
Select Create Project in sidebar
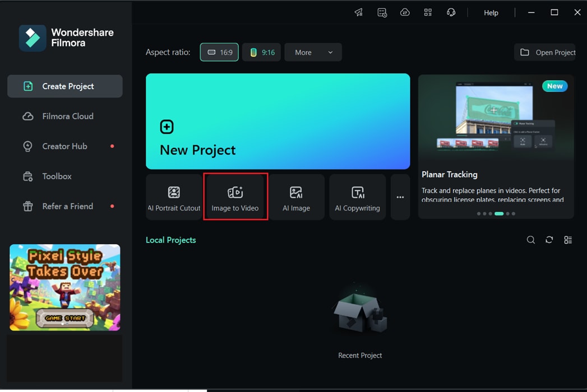click(x=65, y=86)
